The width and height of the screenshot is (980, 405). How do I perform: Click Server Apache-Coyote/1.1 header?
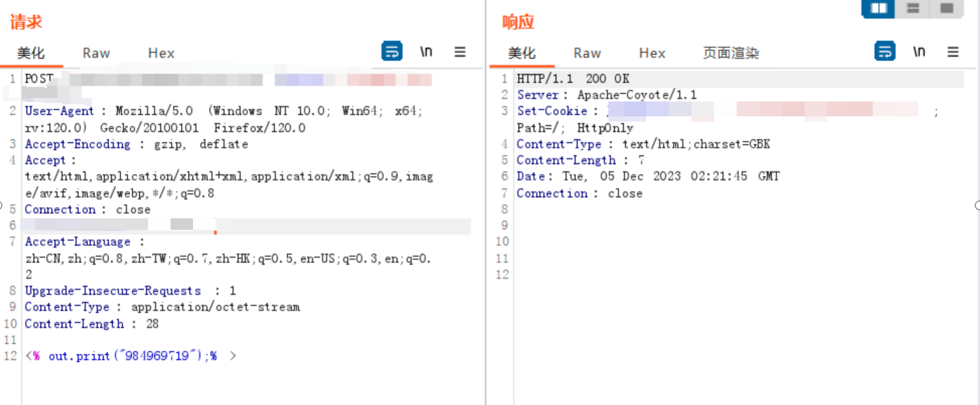pos(607,95)
